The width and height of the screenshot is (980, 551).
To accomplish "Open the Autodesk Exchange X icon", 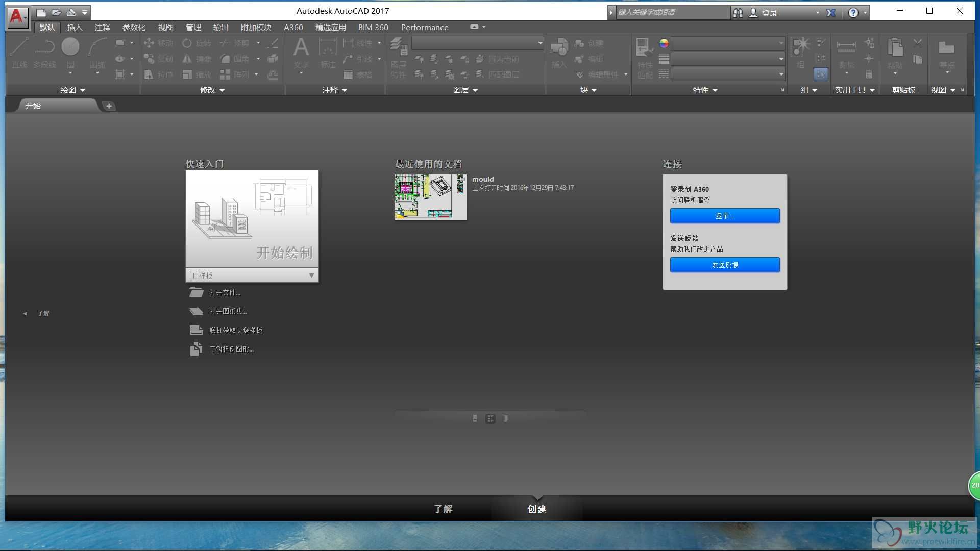I will coord(831,13).
